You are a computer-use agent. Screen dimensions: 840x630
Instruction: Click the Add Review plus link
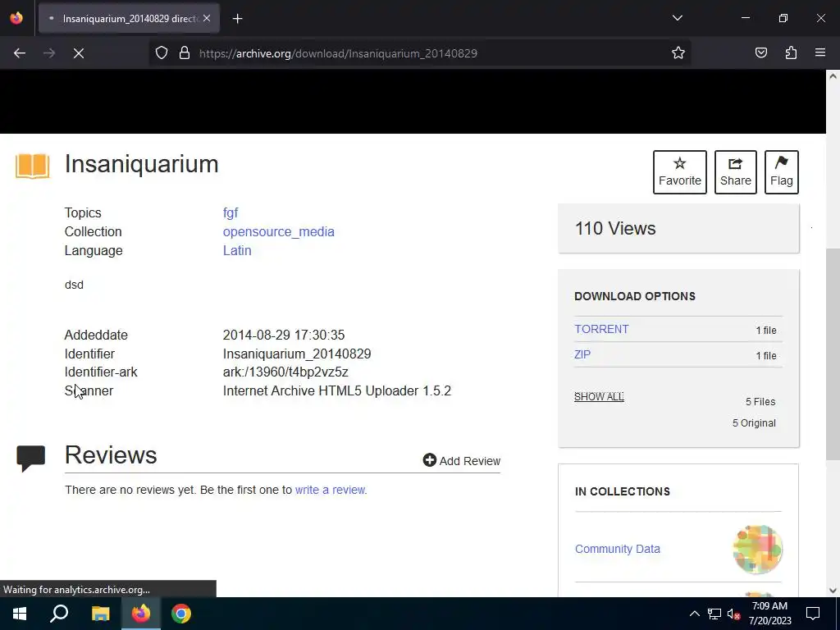pyautogui.click(x=461, y=461)
